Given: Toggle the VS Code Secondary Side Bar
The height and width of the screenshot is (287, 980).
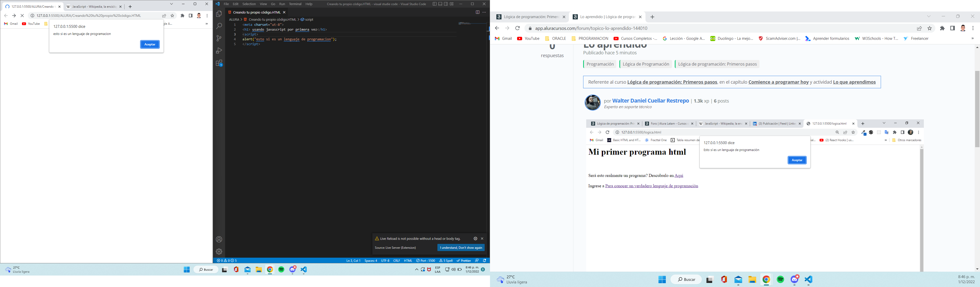Looking at the screenshot, I should coord(446,4).
